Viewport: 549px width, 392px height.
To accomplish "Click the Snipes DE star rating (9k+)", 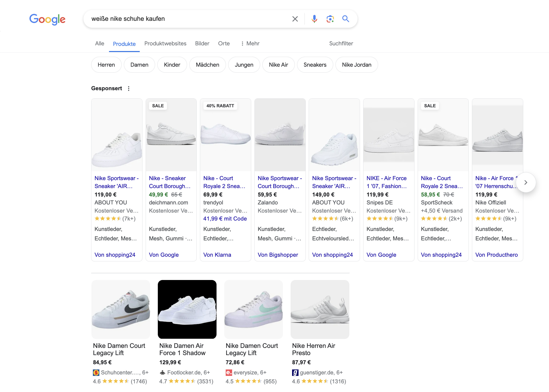I will click(387, 219).
